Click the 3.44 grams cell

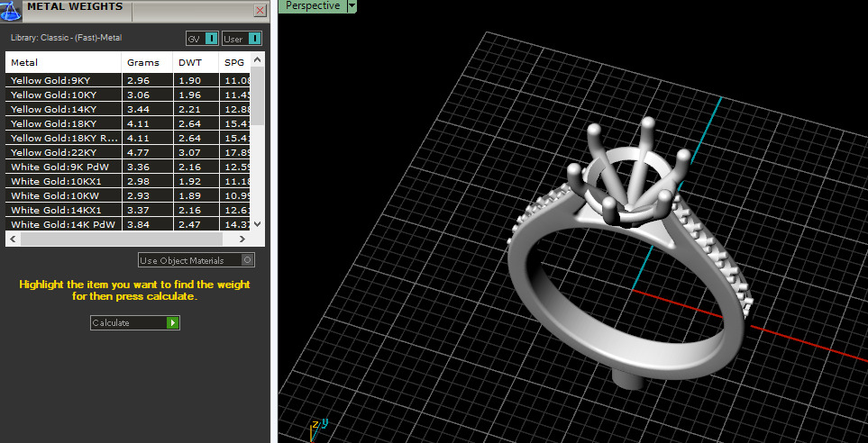click(x=147, y=109)
